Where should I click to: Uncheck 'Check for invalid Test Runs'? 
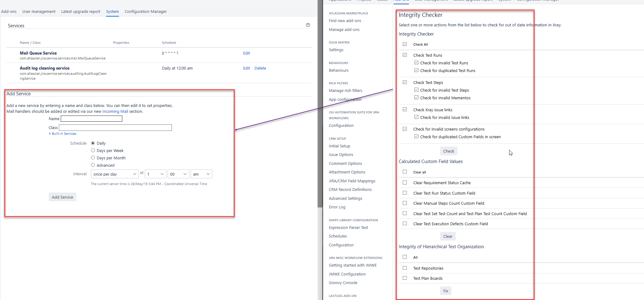416,63
